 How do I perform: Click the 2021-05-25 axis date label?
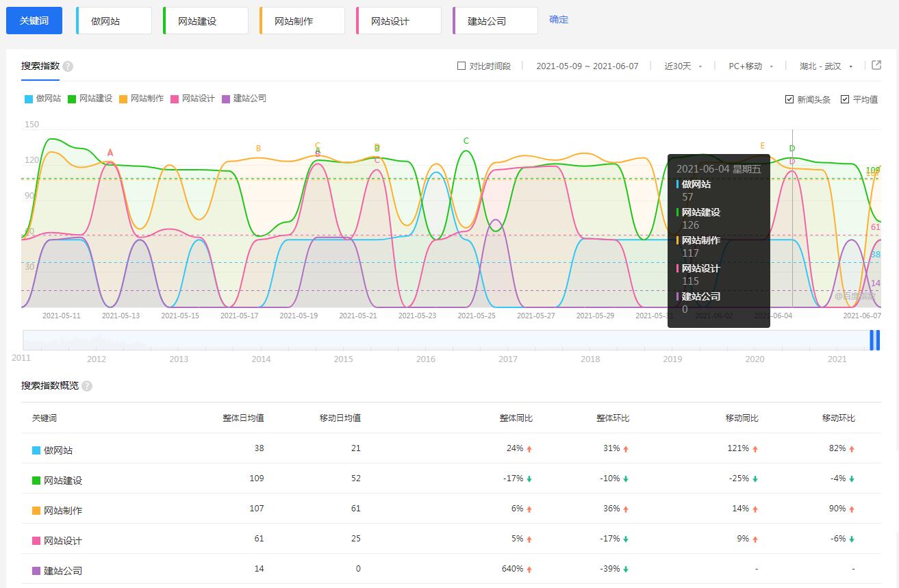tap(477, 316)
